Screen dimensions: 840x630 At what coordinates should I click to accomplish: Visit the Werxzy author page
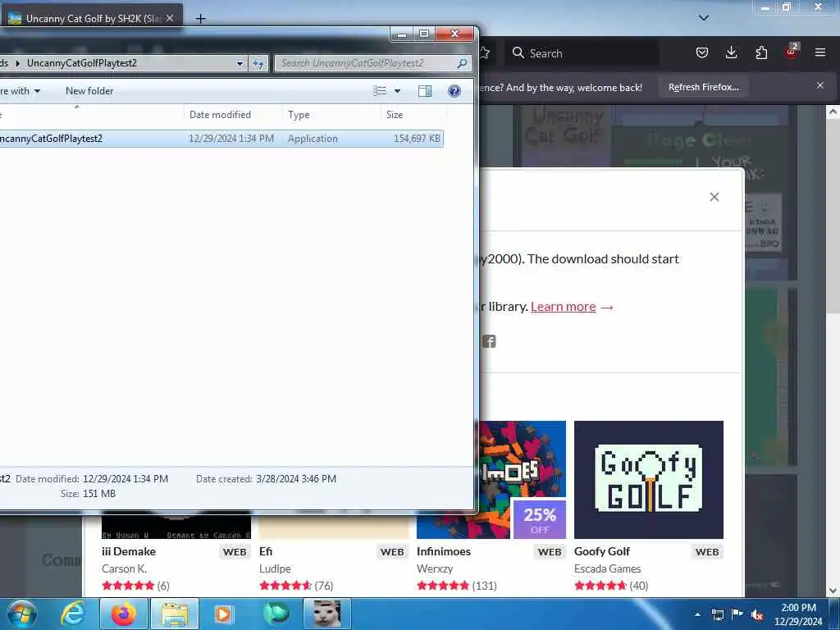pos(435,568)
